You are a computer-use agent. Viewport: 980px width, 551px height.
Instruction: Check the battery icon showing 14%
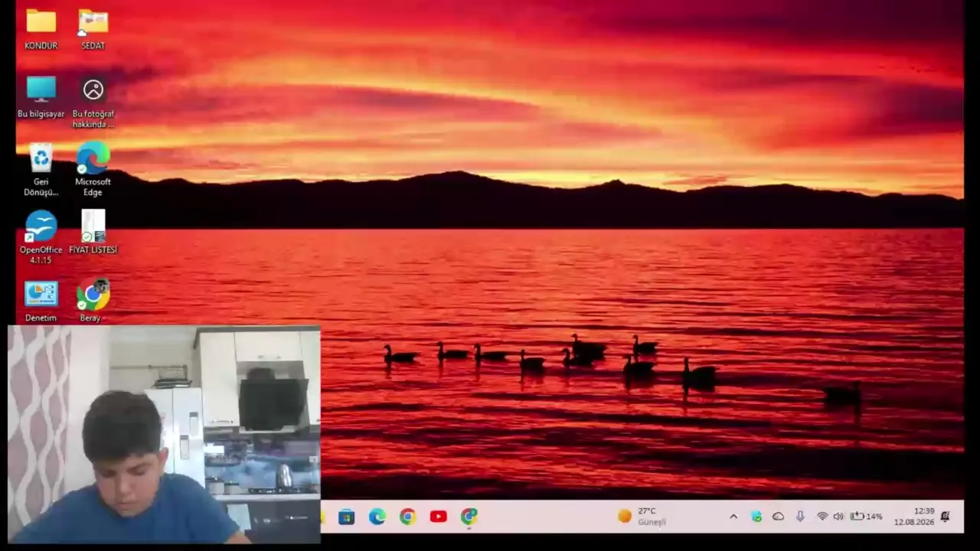tap(867, 517)
